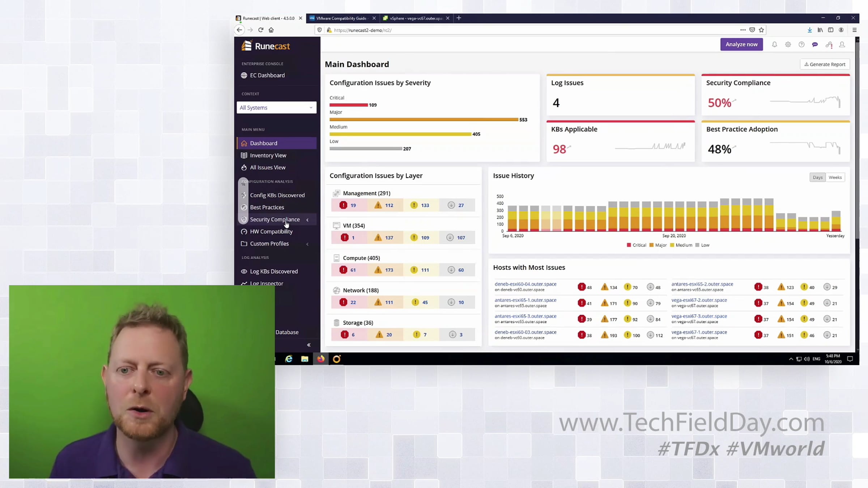Click the notifications bell icon
The image size is (868, 488).
pyautogui.click(x=774, y=44)
